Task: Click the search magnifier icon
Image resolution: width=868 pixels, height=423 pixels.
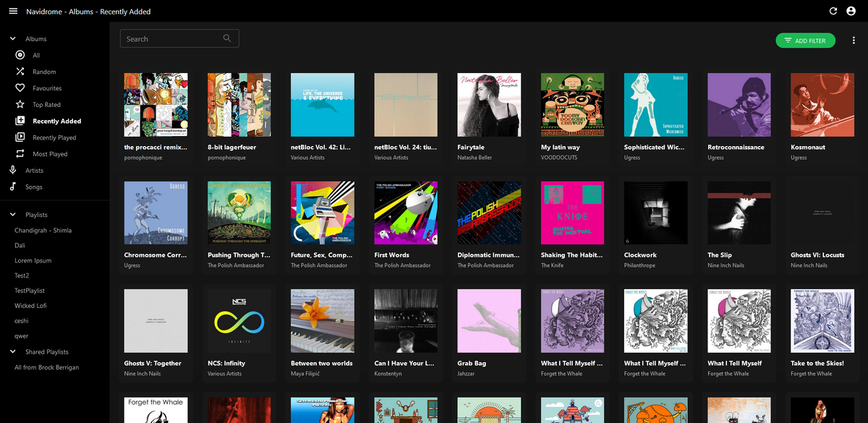Action: point(227,38)
